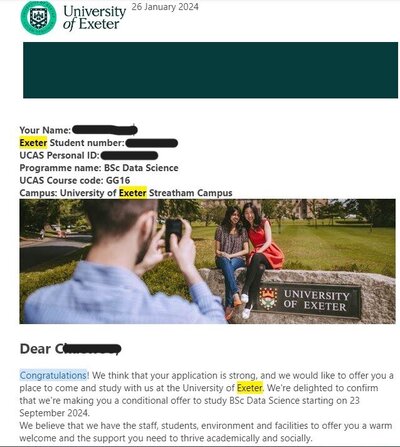
Task: Click highlighted Exeter in the offer paragraph
Action: click(250, 388)
